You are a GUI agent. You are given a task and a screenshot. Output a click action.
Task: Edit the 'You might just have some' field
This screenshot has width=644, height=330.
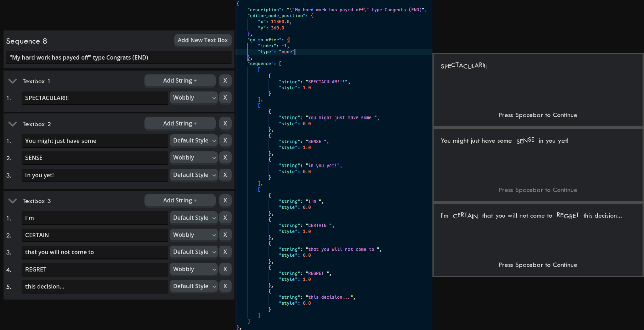95,141
